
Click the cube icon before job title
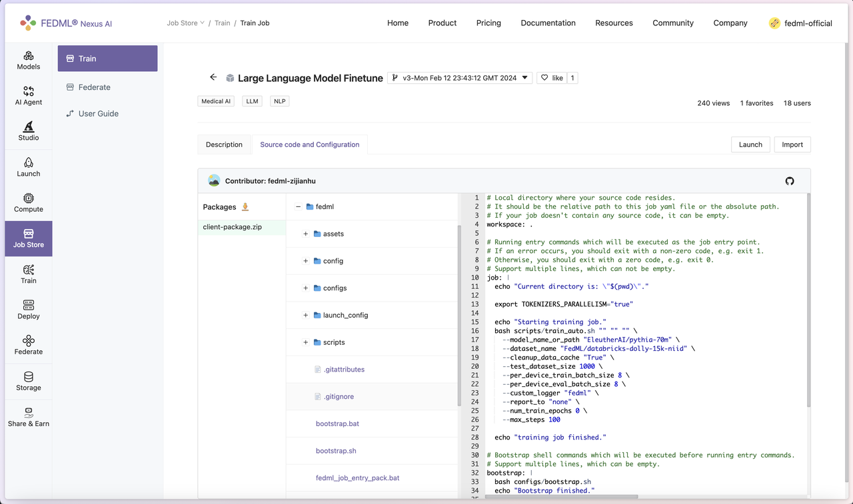tap(230, 78)
